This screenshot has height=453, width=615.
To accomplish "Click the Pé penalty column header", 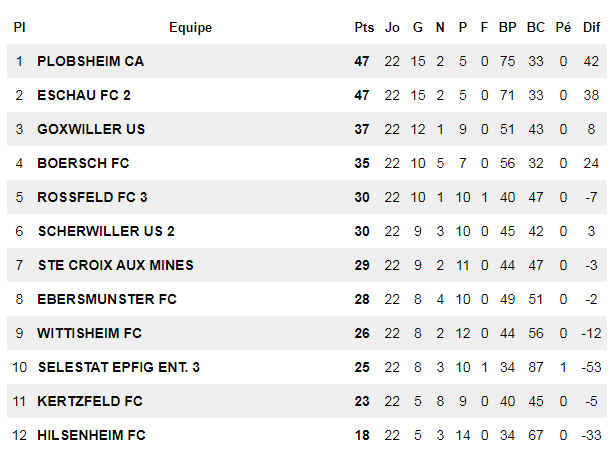I will [563, 27].
